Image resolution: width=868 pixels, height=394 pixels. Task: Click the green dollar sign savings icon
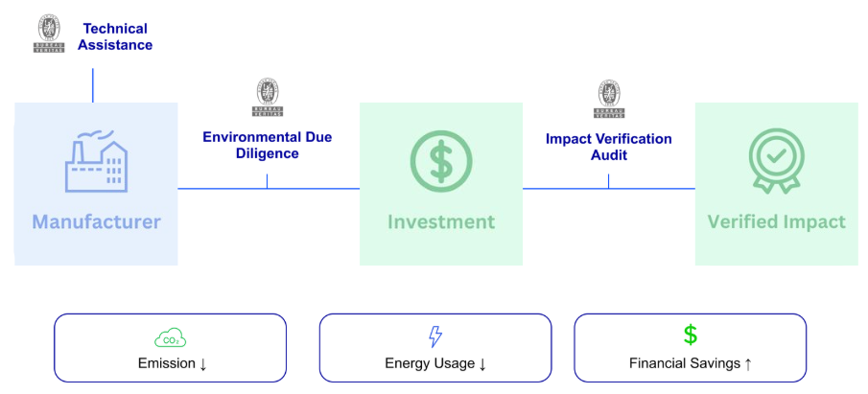tap(690, 336)
